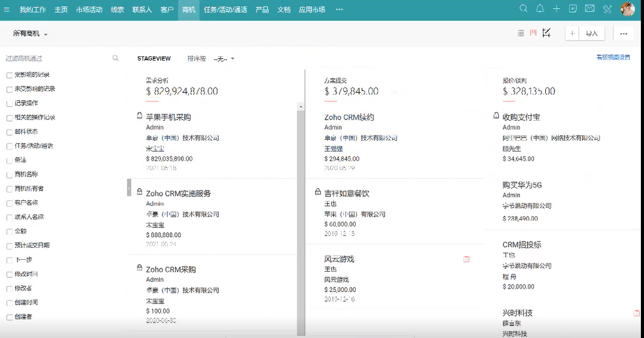Expand the three-dot more actions button
This screenshot has width=644, height=338.
[x=623, y=34]
